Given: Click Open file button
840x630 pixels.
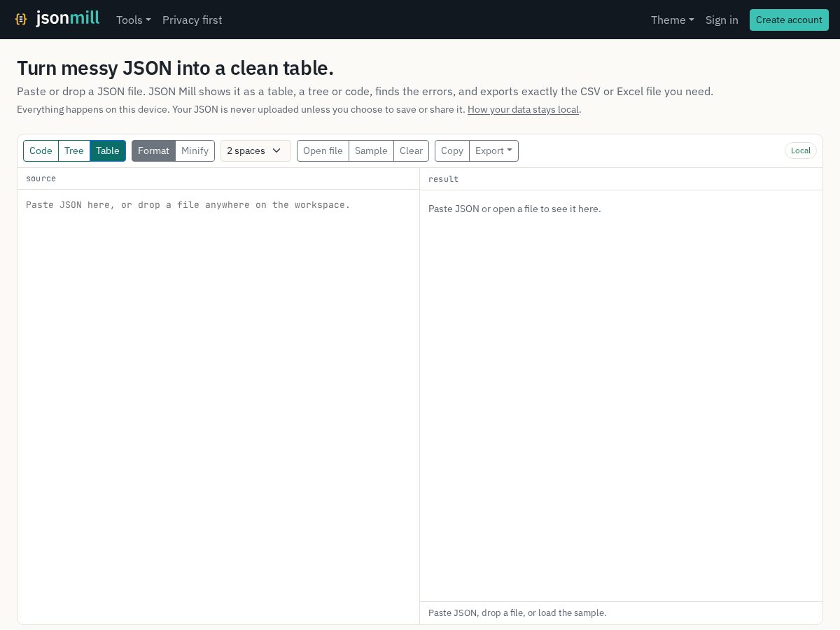Looking at the screenshot, I should tap(323, 150).
